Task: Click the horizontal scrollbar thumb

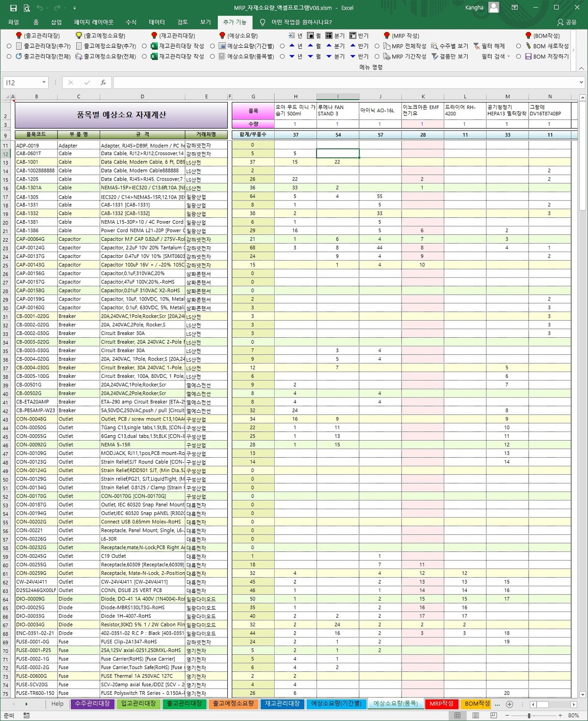Action: click(x=543, y=704)
